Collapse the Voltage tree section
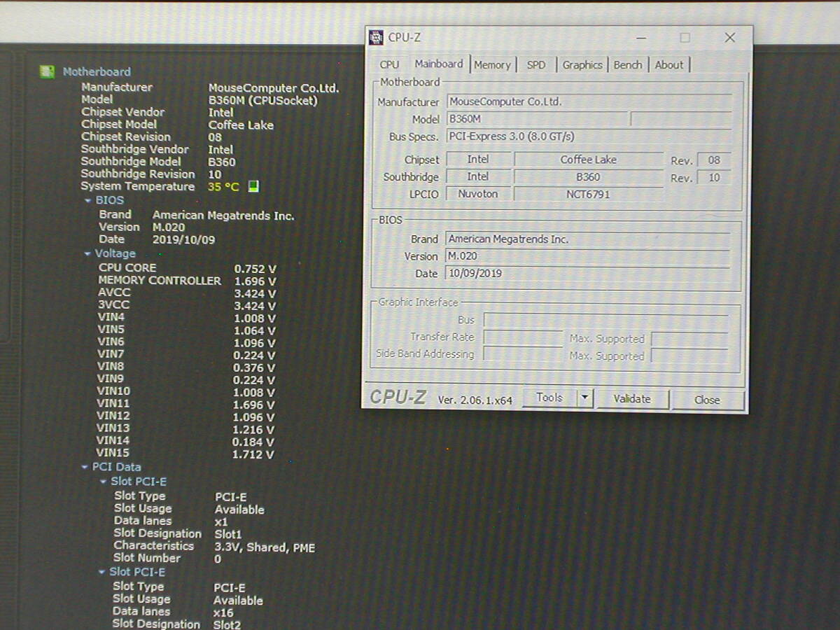This screenshot has height=630, width=840. [x=87, y=254]
